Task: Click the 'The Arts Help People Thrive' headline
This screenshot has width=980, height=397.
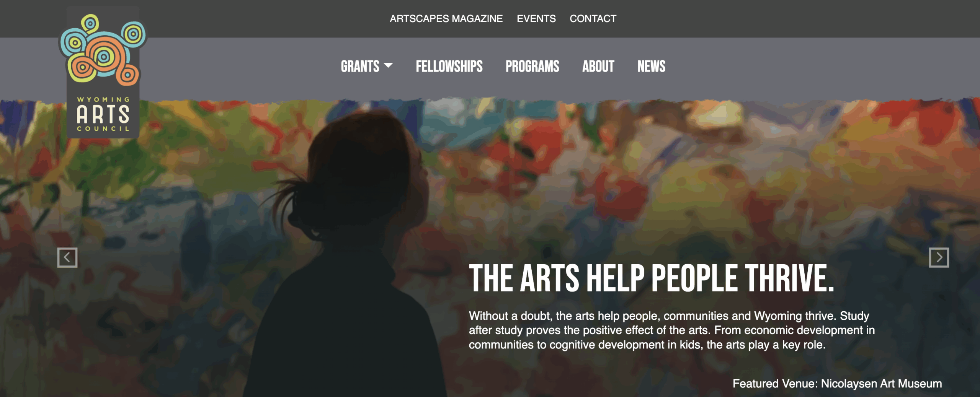Action: [x=652, y=278]
